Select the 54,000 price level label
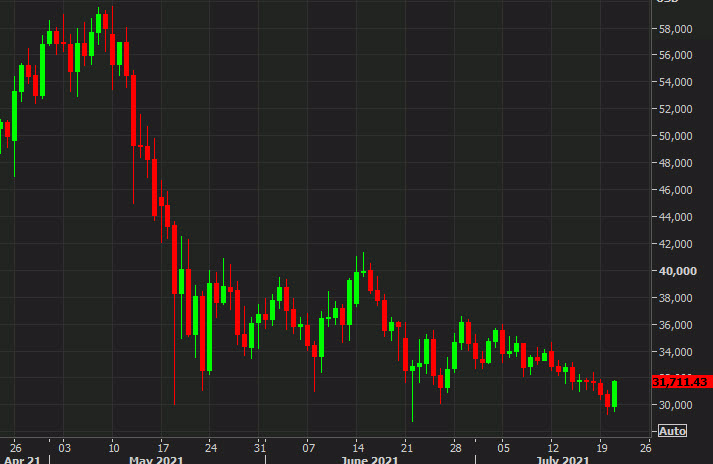Viewport: 713px width, 464px height. click(x=675, y=82)
